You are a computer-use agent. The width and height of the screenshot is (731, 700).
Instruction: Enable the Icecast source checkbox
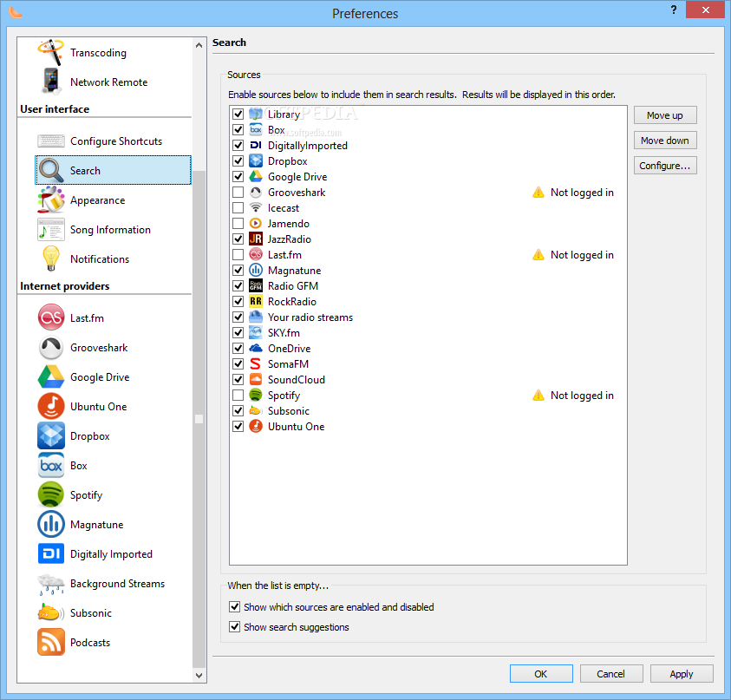[238, 207]
